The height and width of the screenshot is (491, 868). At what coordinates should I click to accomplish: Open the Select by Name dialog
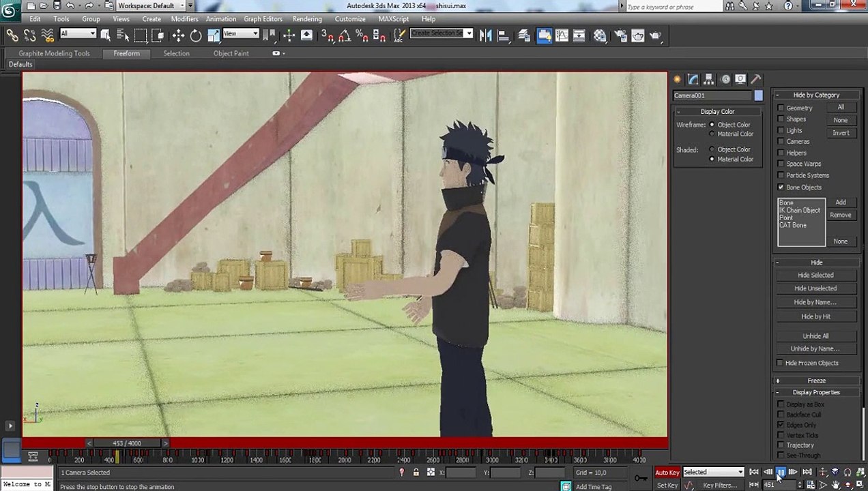[123, 35]
